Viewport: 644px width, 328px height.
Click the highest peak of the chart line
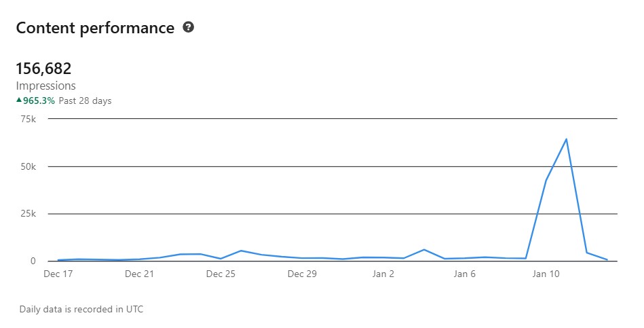[566, 139]
